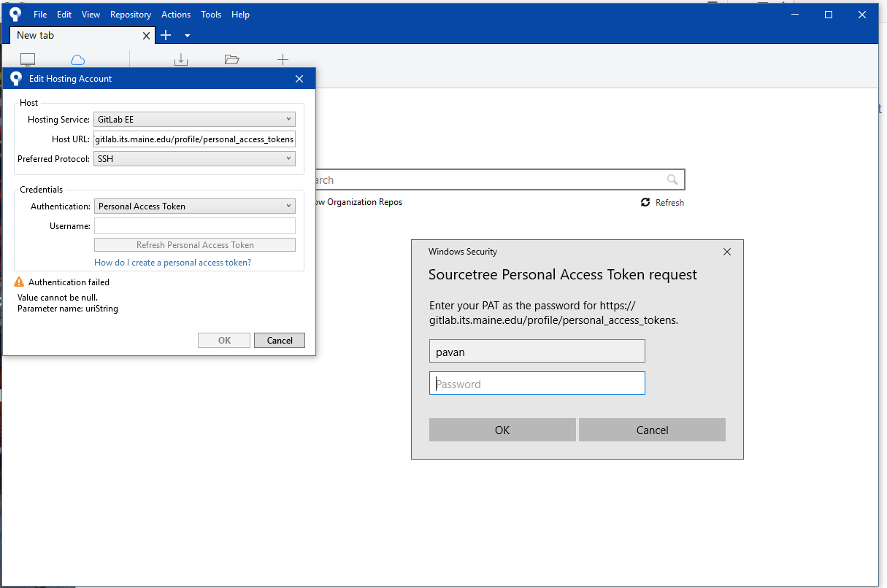Open the View menu
Viewport: 887px width, 588px height.
(x=91, y=15)
